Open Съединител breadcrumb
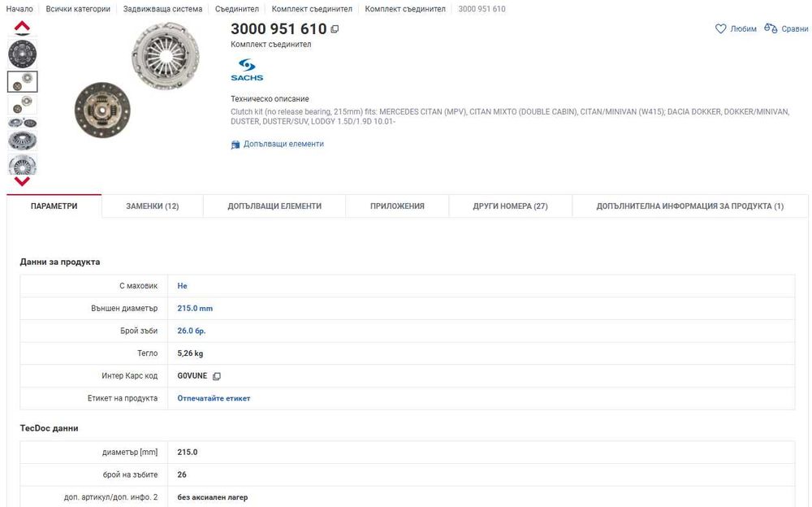Viewport: 812px width, 507px height. click(x=236, y=9)
